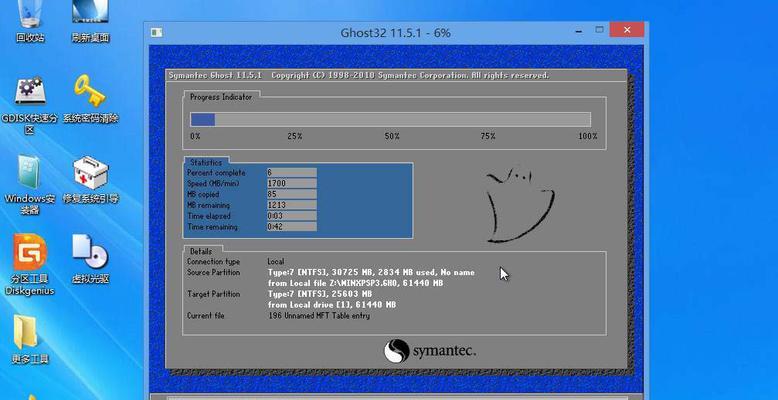Click the 'from Local drive [1]' line
The width and height of the screenshot is (778, 400).
pos(332,305)
